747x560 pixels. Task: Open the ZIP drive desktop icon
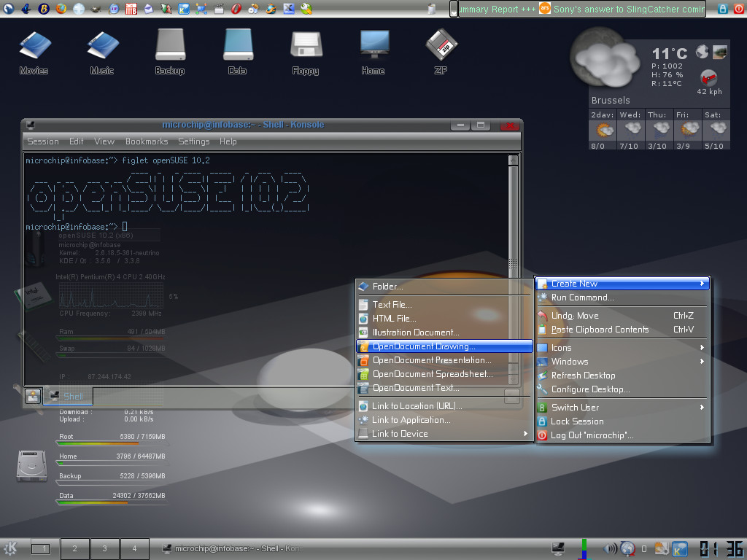click(441, 52)
